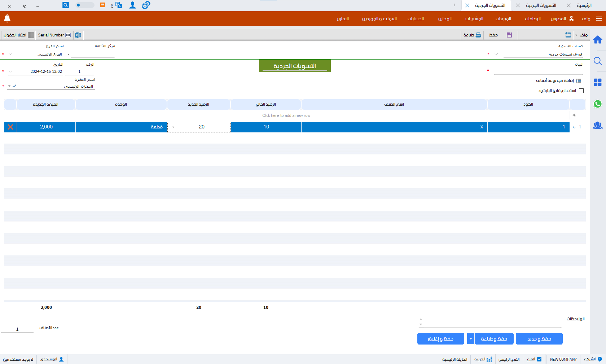Viewport: 606px width, 364px height.
Task: Click the Excel export icon
Action: click(x=78, y=35)
